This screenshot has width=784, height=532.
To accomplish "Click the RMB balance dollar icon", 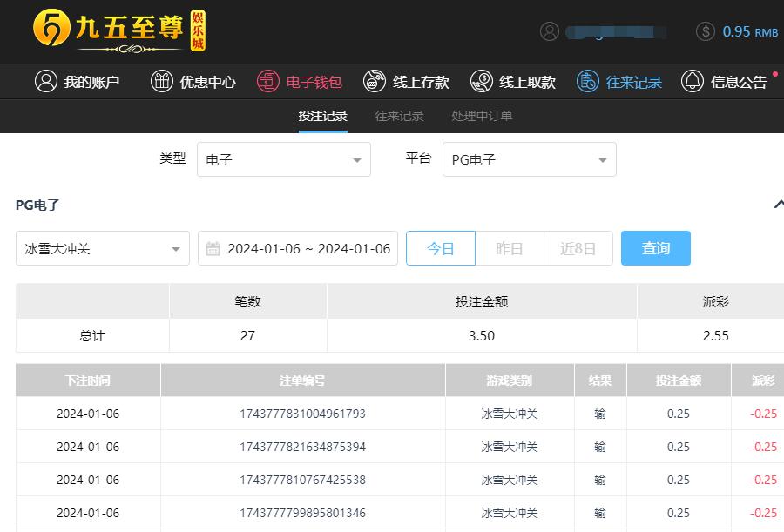I will pyautogui.click(x=706, y=31).
